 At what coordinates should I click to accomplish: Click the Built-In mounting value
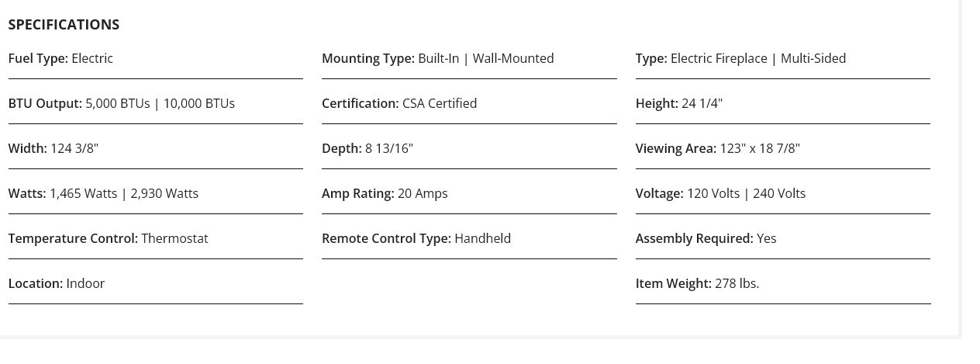[438, 59]
